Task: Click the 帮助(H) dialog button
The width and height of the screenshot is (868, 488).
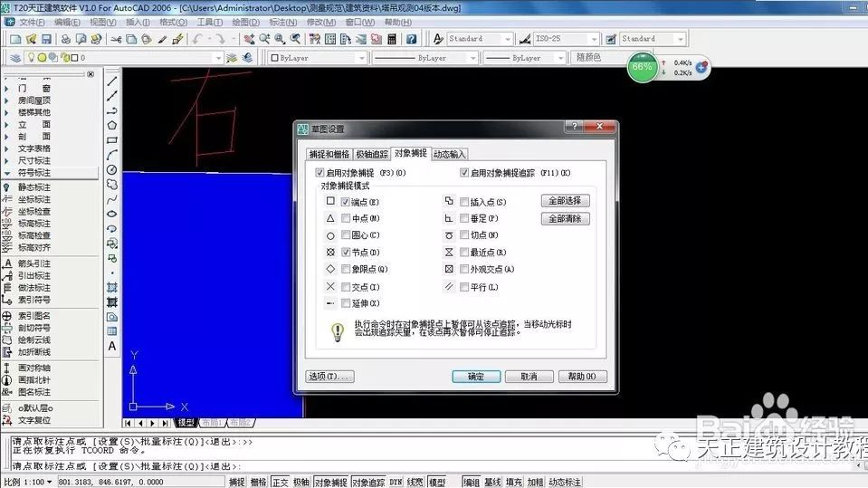Action: point(582,377)
